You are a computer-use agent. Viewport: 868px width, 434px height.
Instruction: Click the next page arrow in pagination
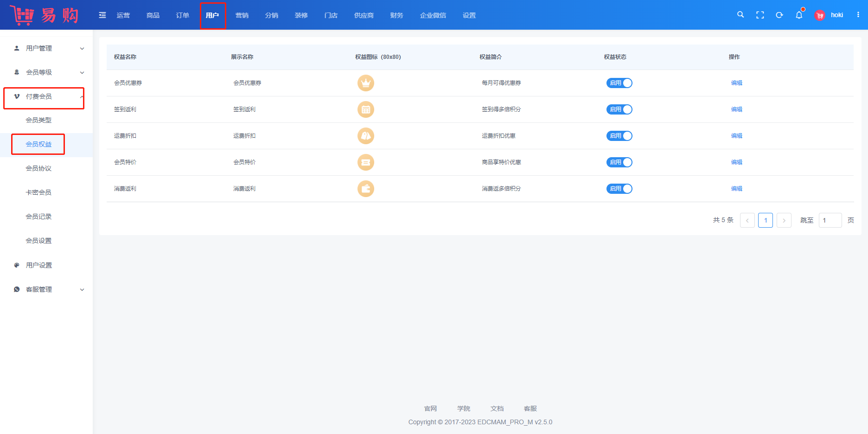tap(784, 220)
